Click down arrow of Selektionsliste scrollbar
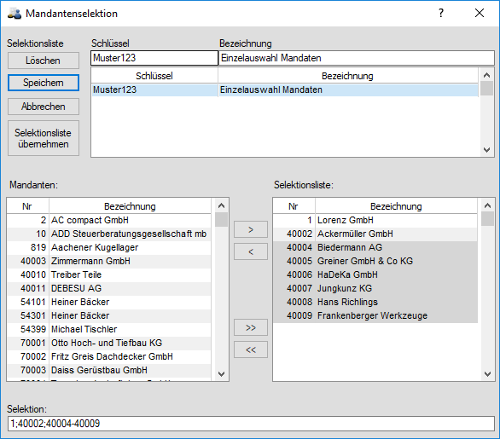The image size is (500, 439). click(487, 374)
